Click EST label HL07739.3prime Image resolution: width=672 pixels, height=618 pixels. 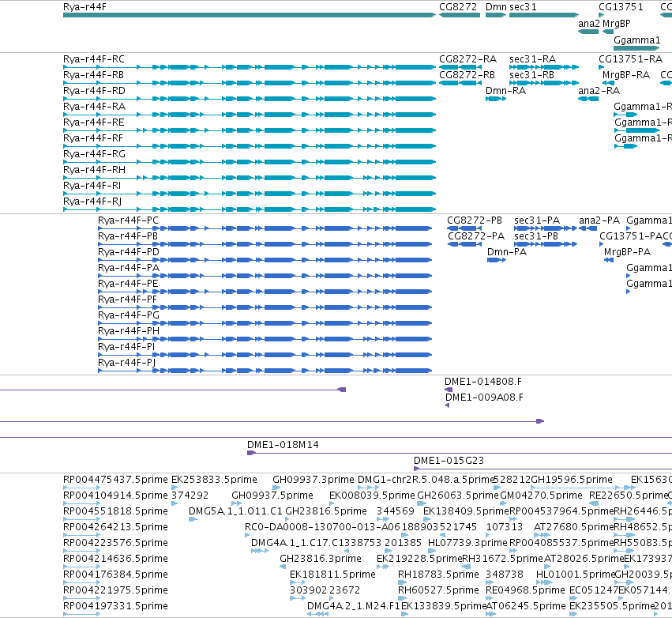coord(467,543)
